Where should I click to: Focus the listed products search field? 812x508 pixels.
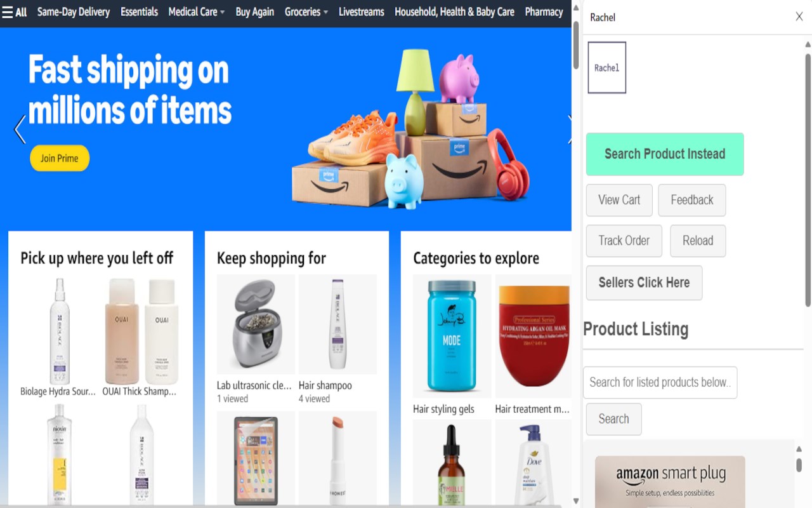tap(660, 382)
